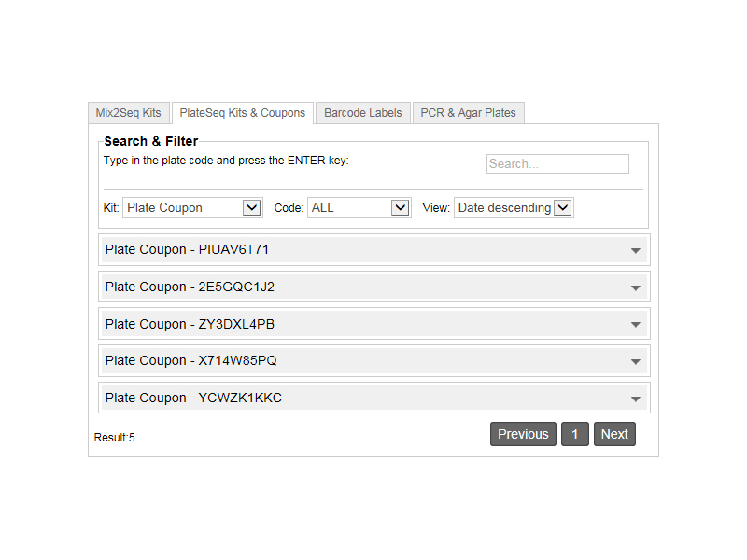Viewport: 747px width, 560px height.
Task: Open the Barcode Labels tab
Action: pyautogui.click(x=363, y=113)
